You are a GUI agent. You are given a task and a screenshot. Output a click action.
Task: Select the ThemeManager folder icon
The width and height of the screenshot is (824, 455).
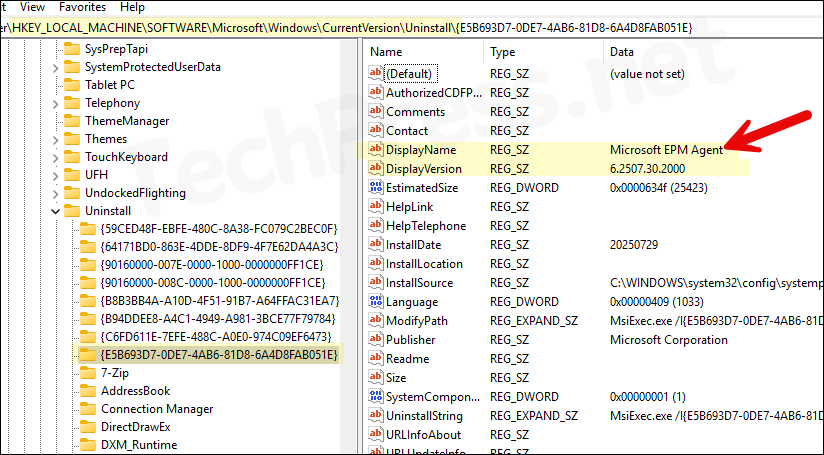tap(72, 121)
